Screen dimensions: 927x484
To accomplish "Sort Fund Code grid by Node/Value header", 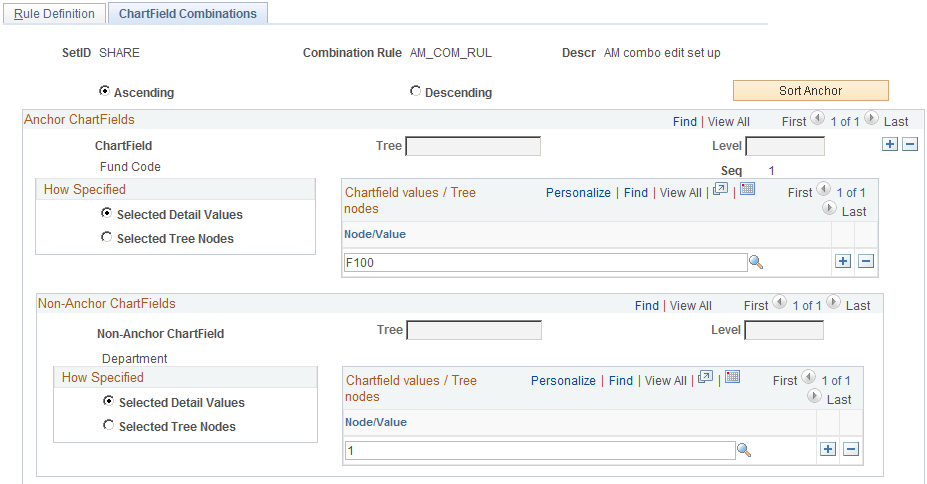I will tap(375, 234).
